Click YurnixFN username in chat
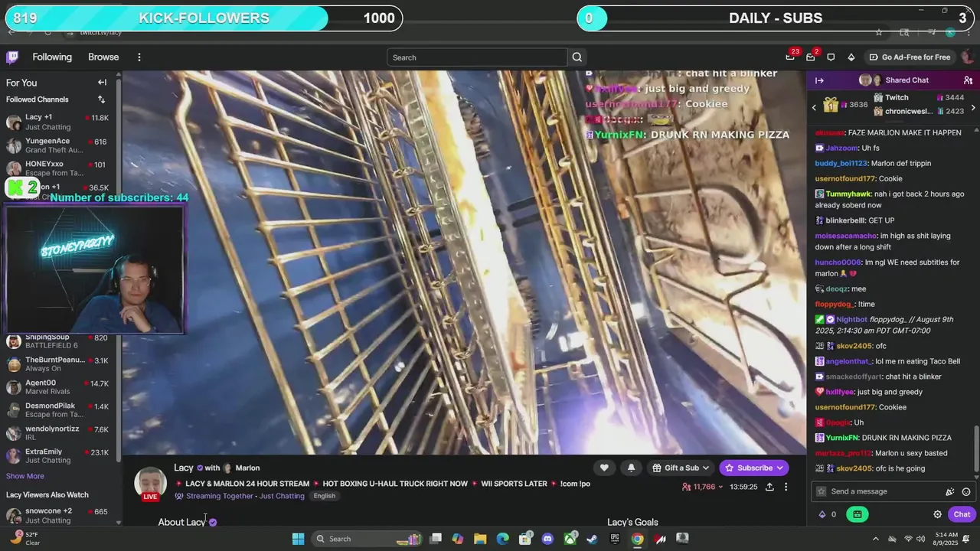The height and width of the screenshot is (551, 980). (x=842, y=438)
